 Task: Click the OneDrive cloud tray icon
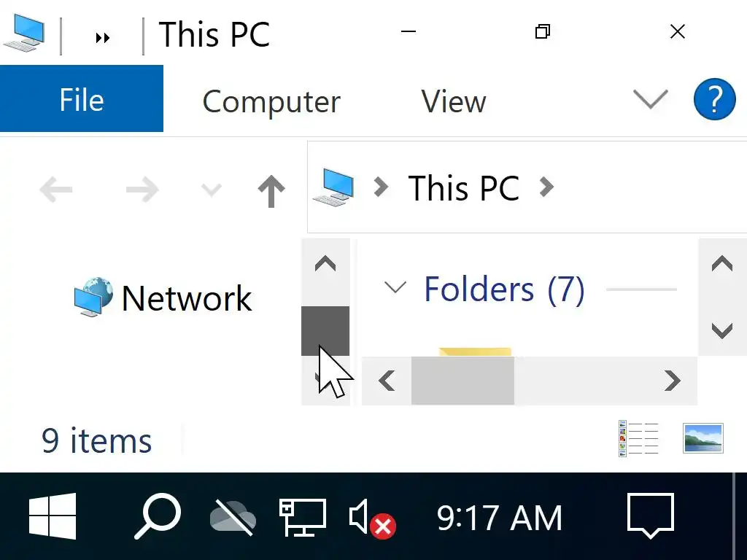233,518
